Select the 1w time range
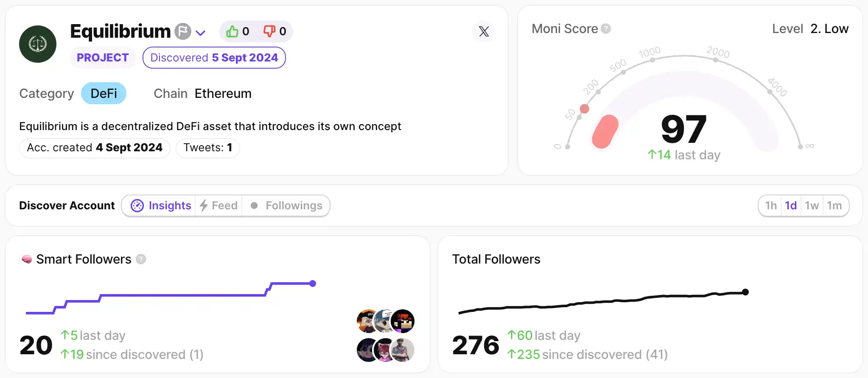Screen dimensions: 868x378 [x=812, y=206]
